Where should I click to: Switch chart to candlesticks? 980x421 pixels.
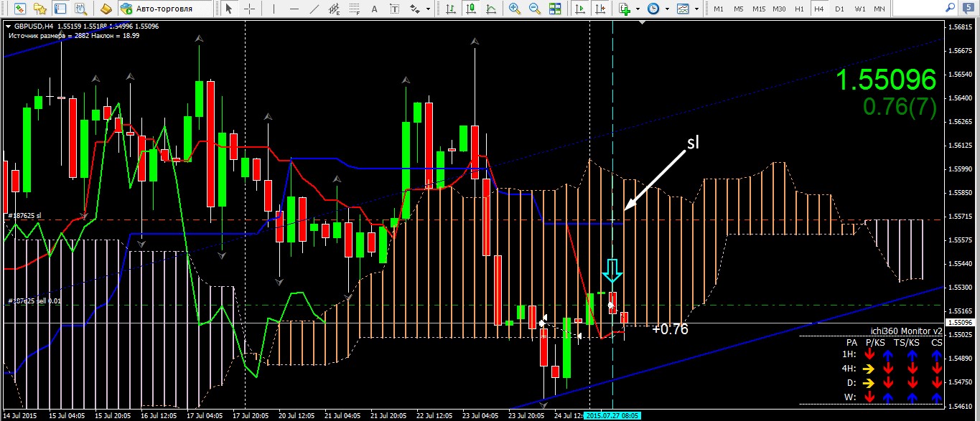coord(470,9)
